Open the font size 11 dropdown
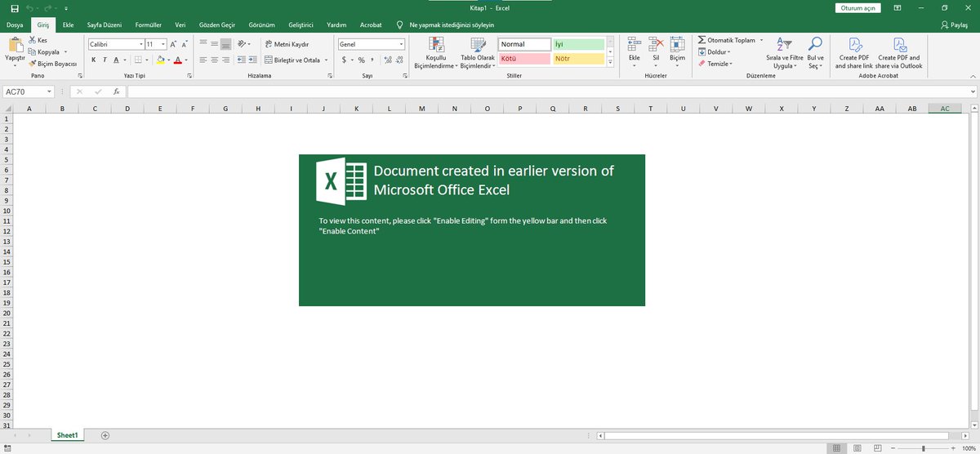 pyautogui.click(x=163, y=44)
